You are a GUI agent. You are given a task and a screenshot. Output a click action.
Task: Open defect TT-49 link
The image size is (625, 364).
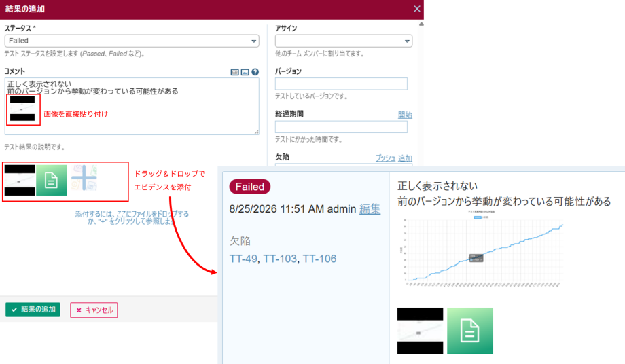click(x=243, y=259)
